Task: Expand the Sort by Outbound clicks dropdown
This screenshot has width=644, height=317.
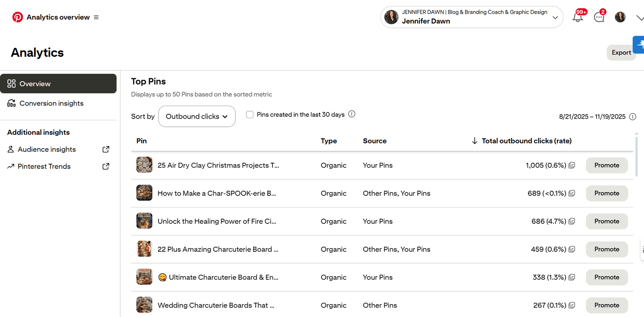Action: pyautogui.click(x=197, y=116)
